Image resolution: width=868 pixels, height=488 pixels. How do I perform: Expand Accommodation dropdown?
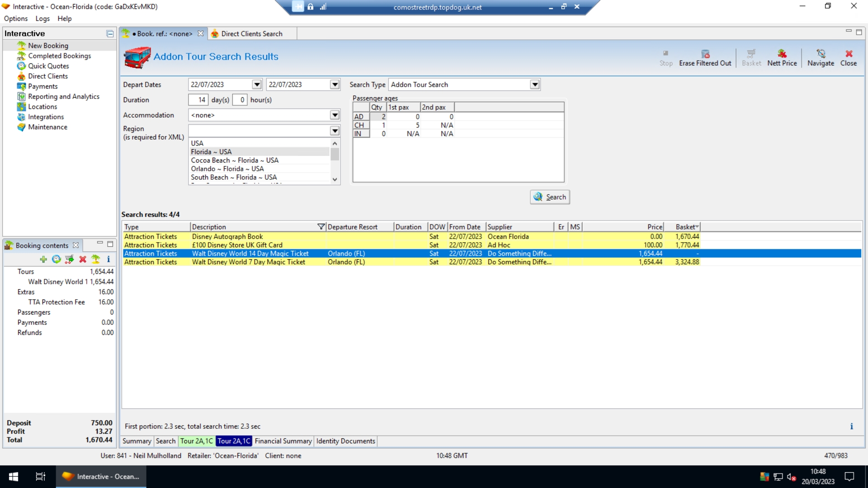335,115
